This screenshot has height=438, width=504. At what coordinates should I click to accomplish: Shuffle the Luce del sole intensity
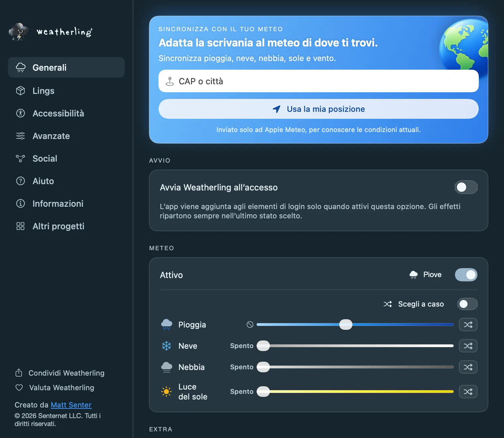tap(468, 392)
